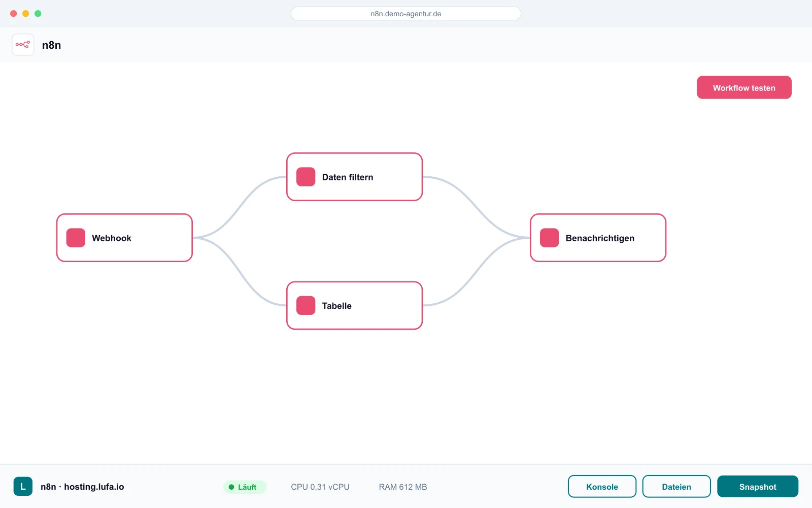Click the pink icon in the Tabelle node
Viewport: 812px width, 508px height.
pyautogui.click(x=306, y=305)
